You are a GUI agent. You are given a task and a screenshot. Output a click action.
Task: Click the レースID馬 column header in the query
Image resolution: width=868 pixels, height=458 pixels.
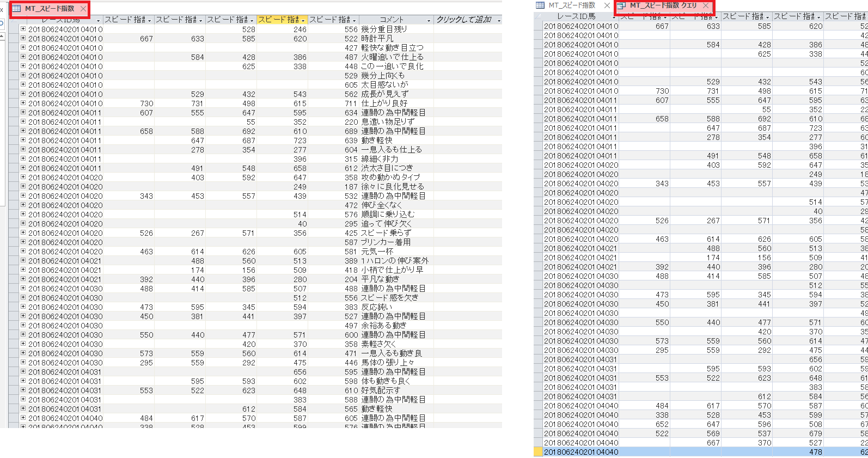pos(576,16)
